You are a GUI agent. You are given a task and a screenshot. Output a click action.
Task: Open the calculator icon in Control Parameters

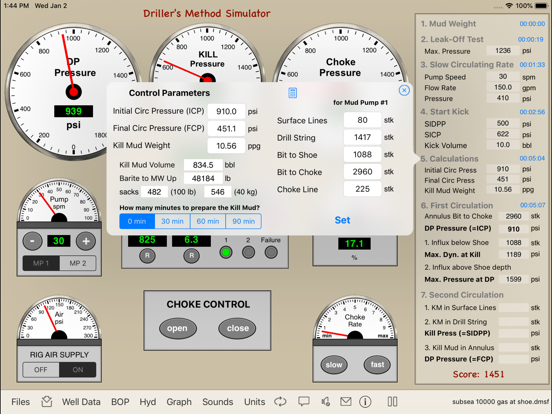[293, 93]
